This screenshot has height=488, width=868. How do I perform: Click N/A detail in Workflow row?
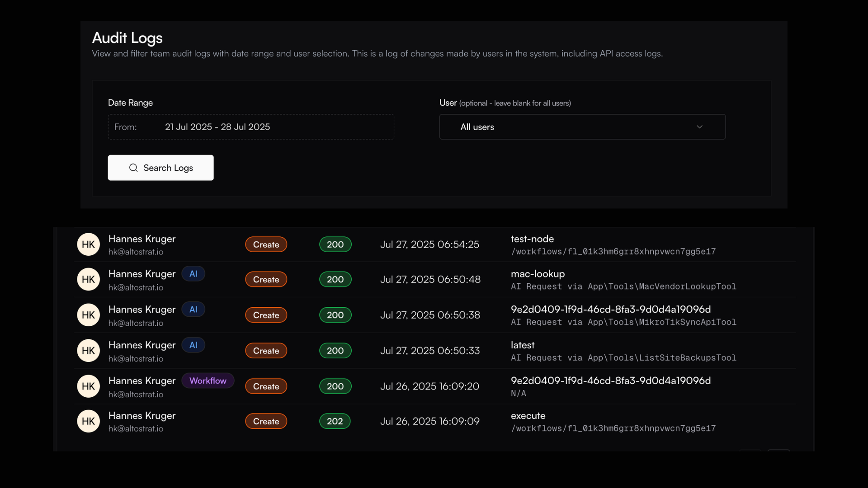519,394
